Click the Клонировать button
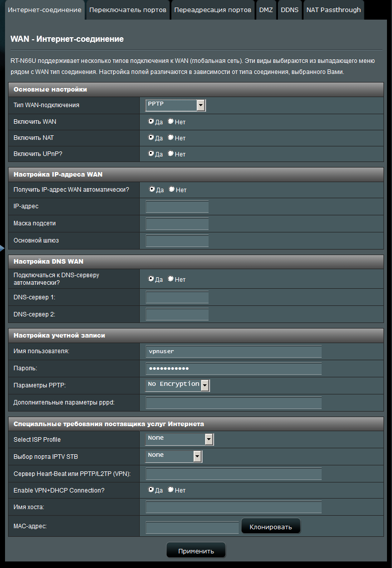The width and height of the screenshot is (392, 568). 271,526
